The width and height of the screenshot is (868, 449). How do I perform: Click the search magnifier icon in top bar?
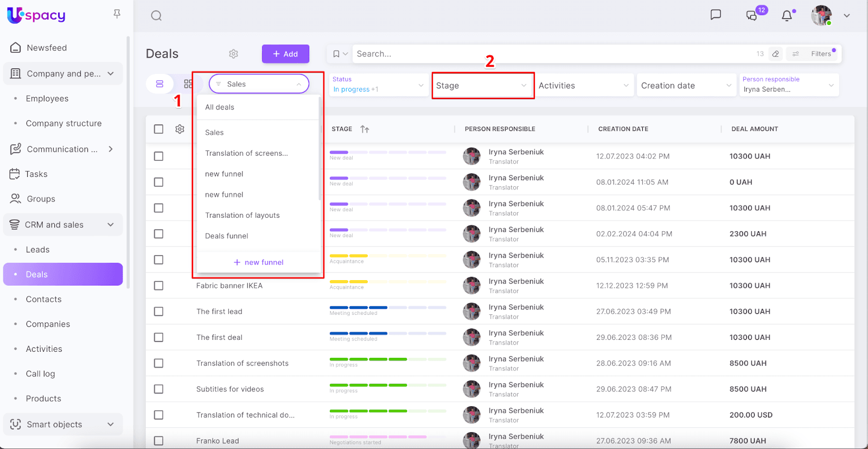pos(156,16)
